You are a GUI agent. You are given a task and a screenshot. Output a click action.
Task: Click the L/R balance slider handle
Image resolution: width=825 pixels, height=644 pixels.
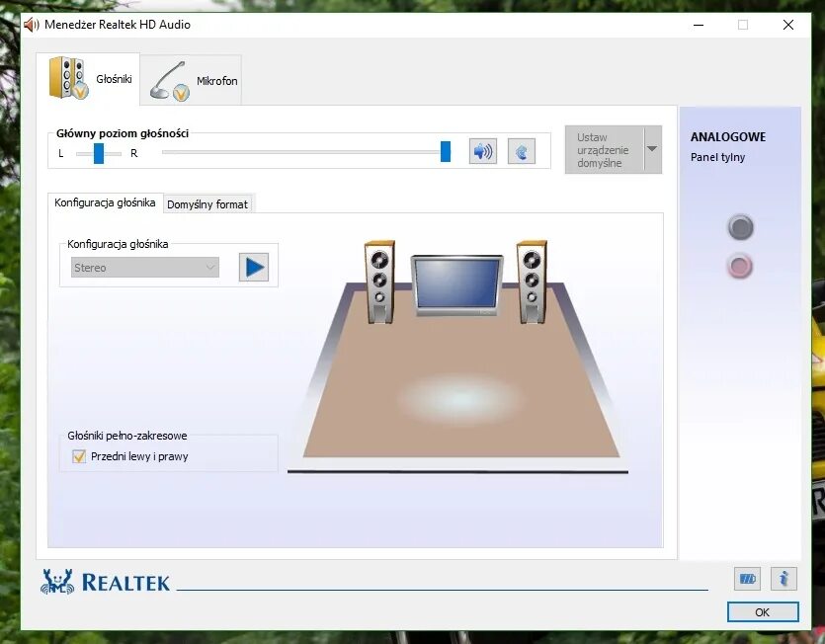[99, 153]
